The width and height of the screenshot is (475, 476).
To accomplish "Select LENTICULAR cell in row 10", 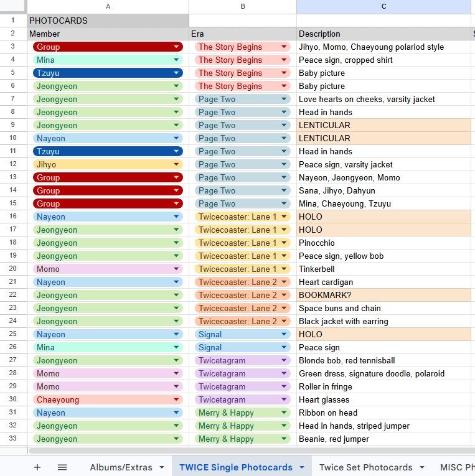I will click(383, 138).
